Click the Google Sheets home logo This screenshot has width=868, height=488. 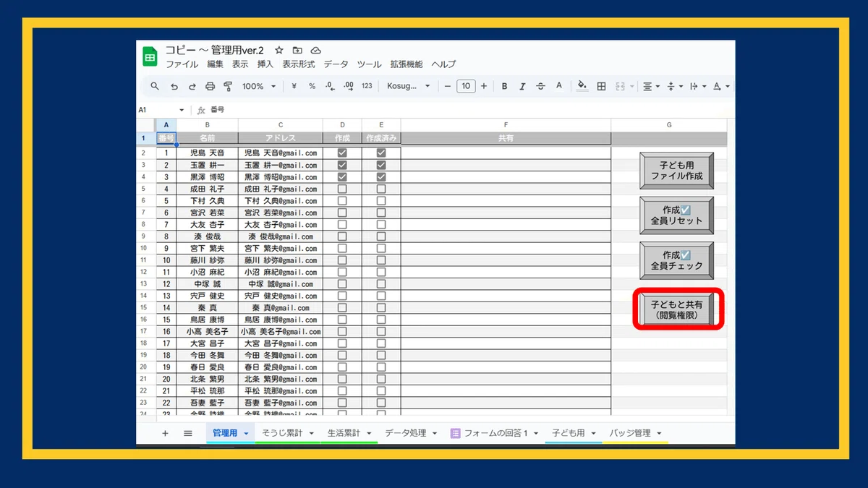(150, 57)
